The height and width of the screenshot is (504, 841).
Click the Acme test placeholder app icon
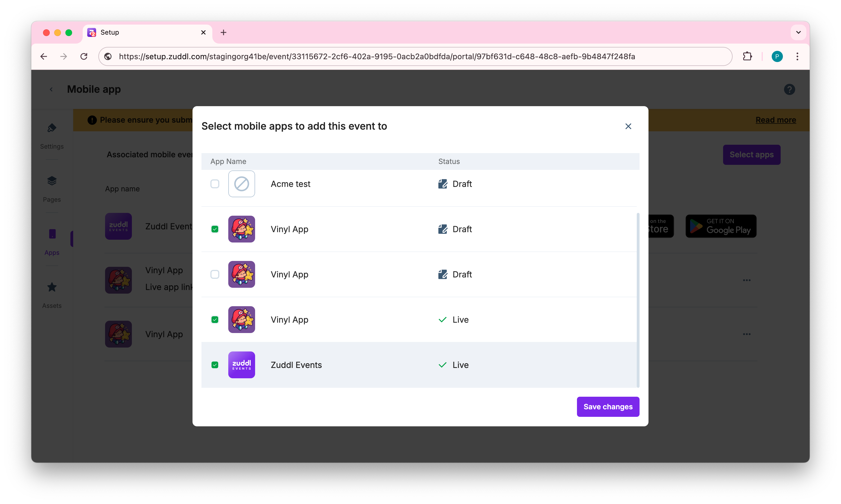tap(241, 184)
